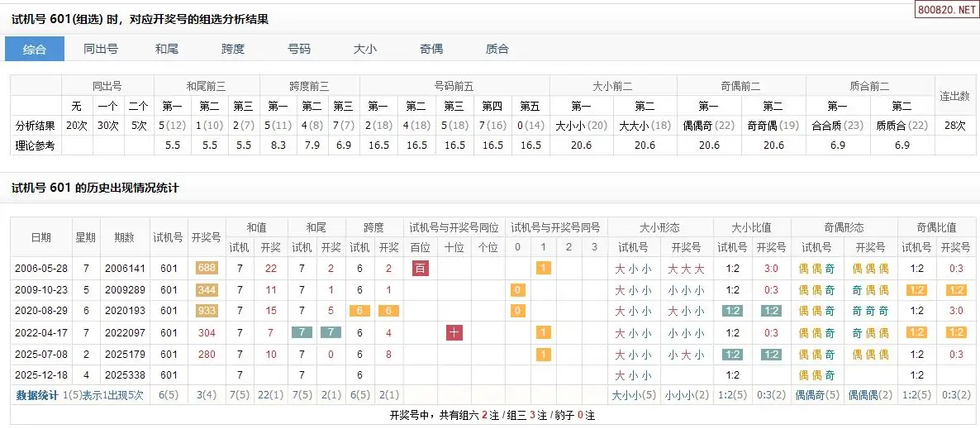Click the 数据统计 row label
This screenshot has height=429, width=980.
pyautogui.click(x=37, y=395)
